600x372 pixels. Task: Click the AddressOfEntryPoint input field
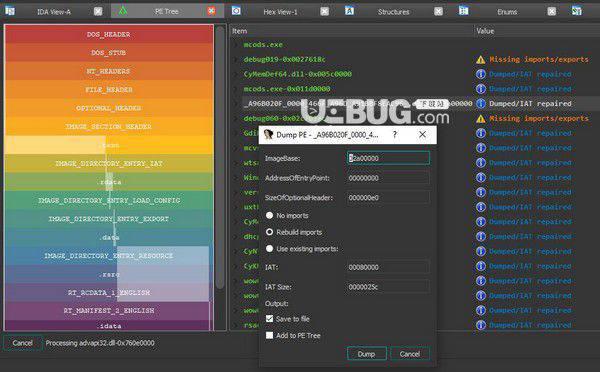(x=388, y=178)
